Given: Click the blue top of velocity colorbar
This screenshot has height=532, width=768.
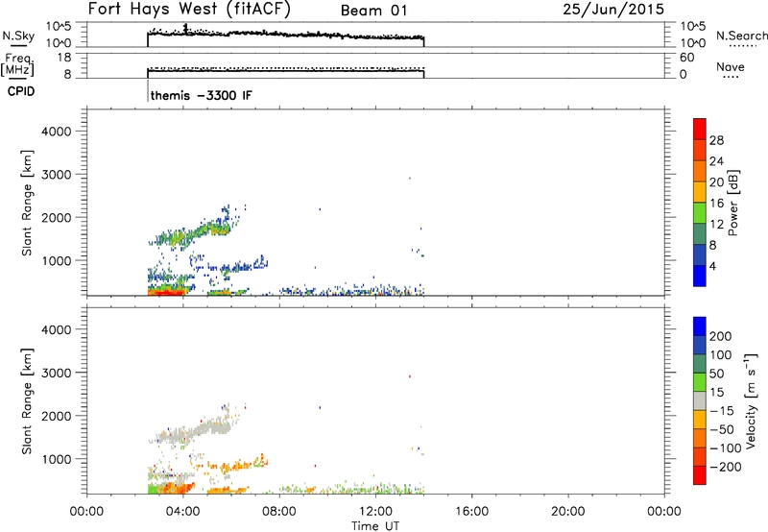Looking at the screenshot, I should click(x=700, y=326).
